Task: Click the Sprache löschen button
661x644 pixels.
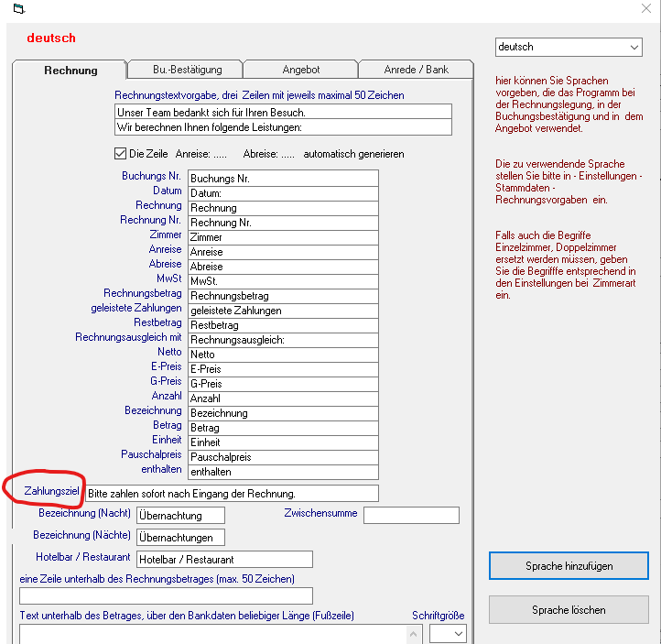Action: (568, 610)
